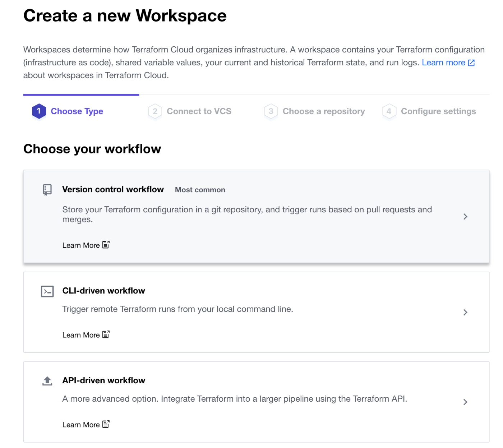Click the CLI-driven workflow terminal icon

pos(47,291)
